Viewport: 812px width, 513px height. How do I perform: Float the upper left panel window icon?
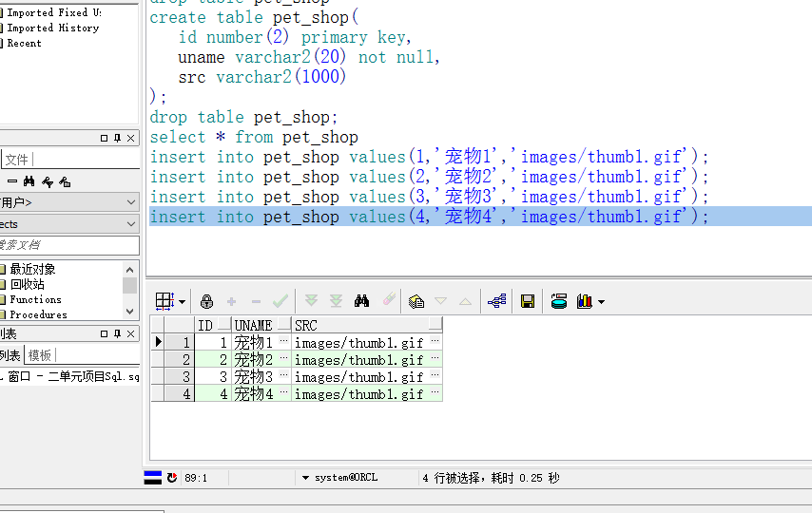click(104, 138)
